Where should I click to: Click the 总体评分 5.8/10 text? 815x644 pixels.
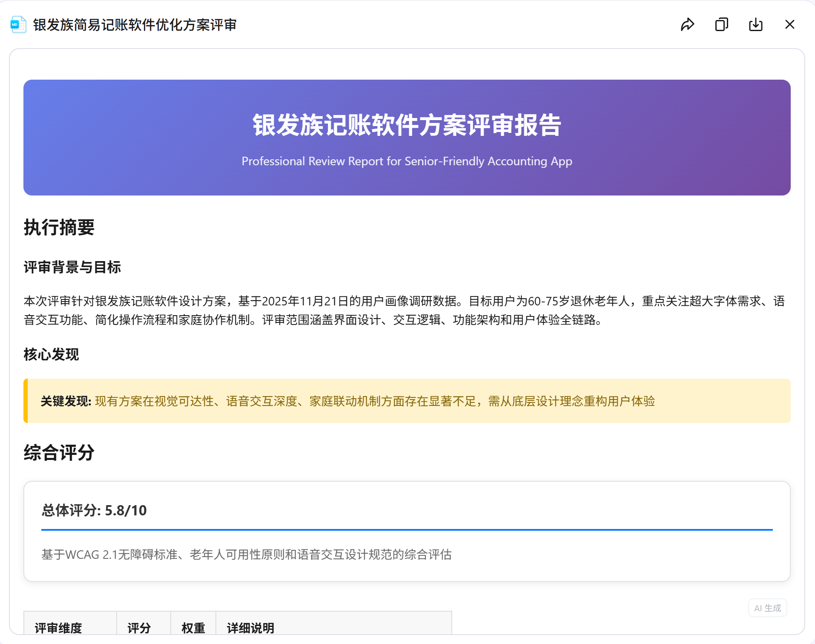(x=94, y=510)
